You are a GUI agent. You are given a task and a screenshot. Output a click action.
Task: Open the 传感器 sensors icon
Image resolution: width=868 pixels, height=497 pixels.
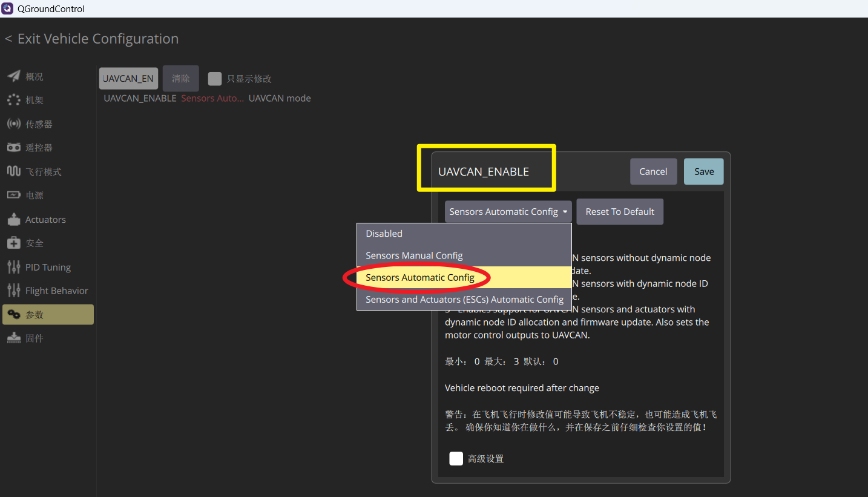click(14, 124)
